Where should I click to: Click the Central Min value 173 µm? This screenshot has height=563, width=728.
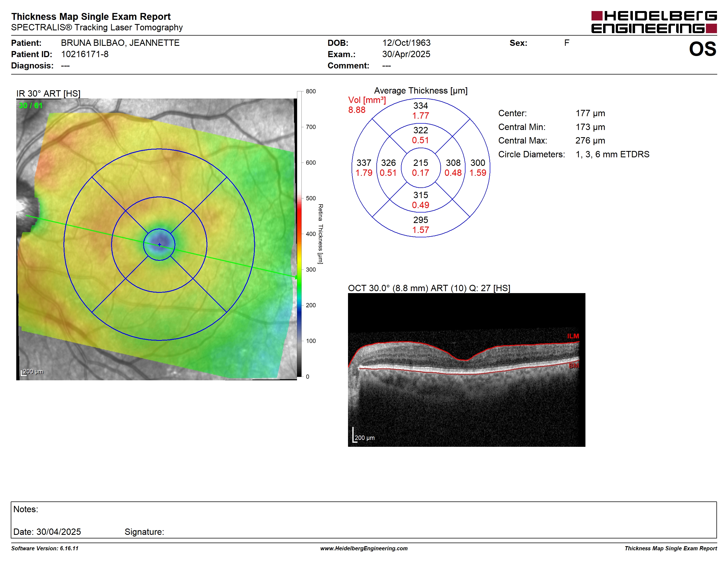click(590, 127)
